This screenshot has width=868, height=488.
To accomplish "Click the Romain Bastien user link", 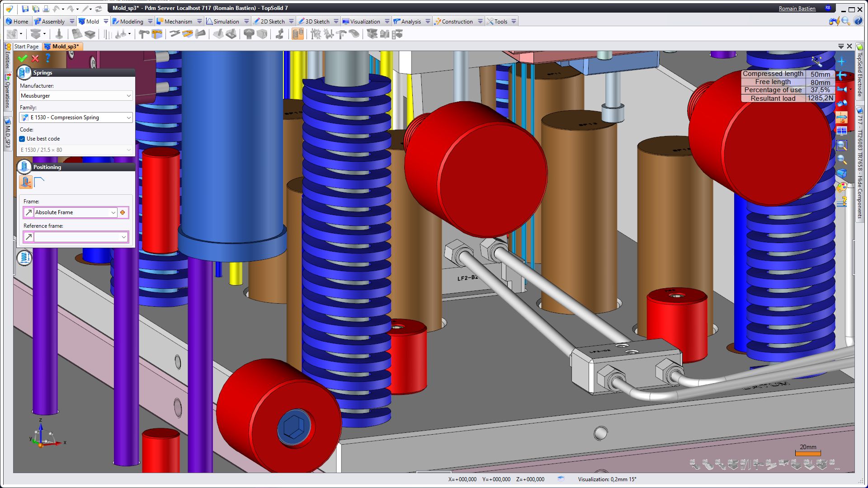I will point(797,8).
